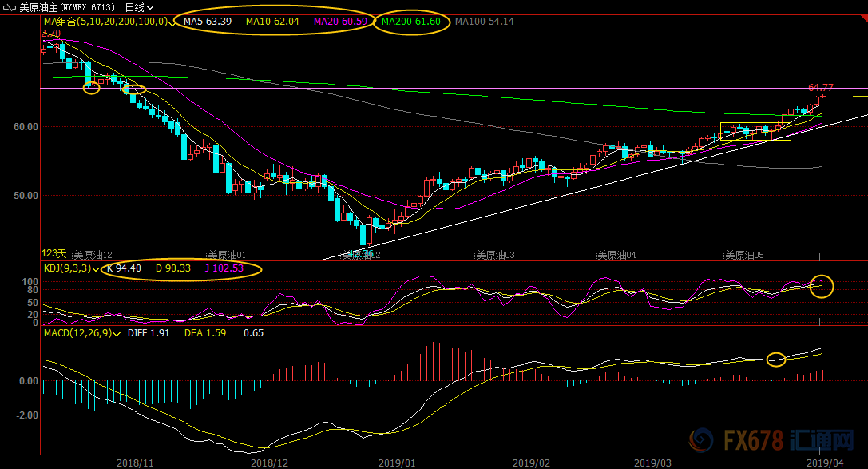Image resolution: width=868 pixels, height=469 pixels.
Task: Jump to the 美原油12 contract marker
Action: [x=93, y=255]
